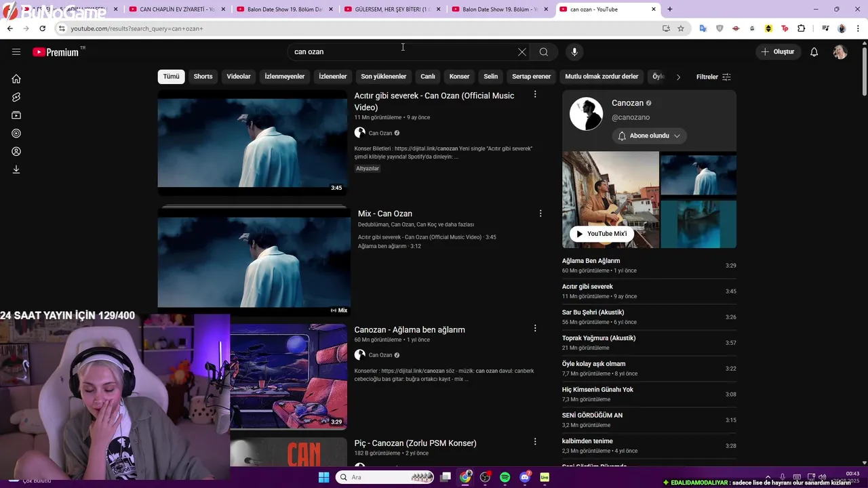The height and width of the screenshot is (488, 868).
Task: Select the Videolar filter chip
Action: pos(239,77)
